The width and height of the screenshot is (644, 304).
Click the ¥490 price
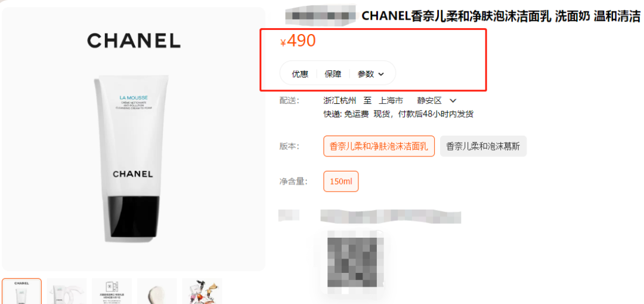298,41
